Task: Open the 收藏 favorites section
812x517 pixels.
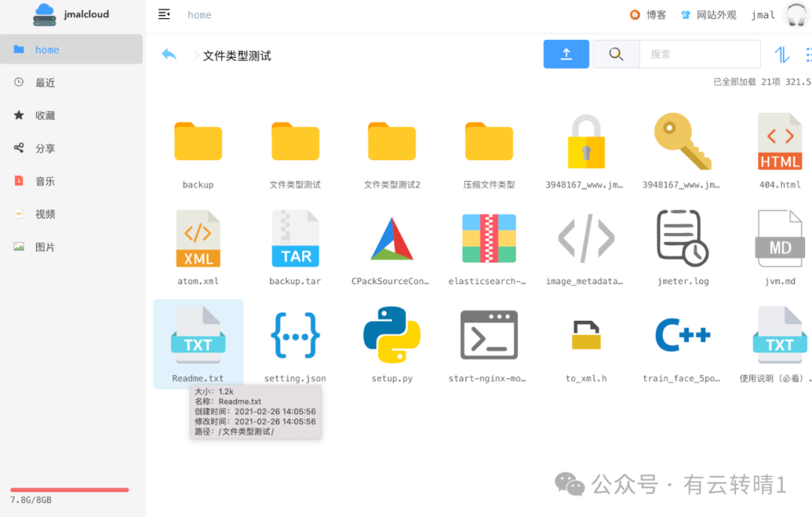Action: pyautogui.click(x=45, y=115)
